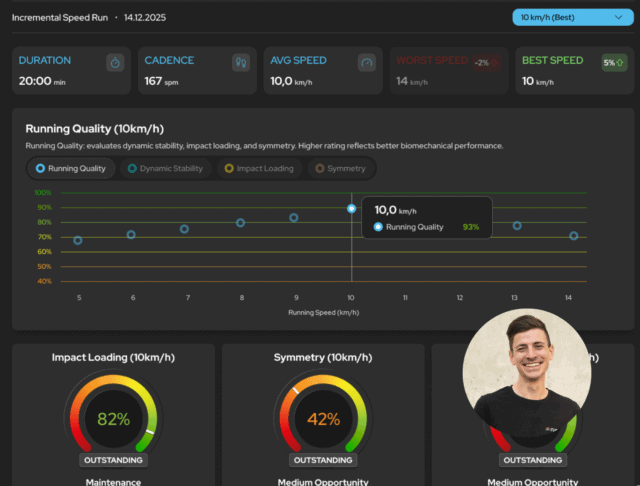Image resolution: width=640 pixels, height=486 pixels.
Task: Click the -2% badge on Worst Speed
Action: click(487, 63)
